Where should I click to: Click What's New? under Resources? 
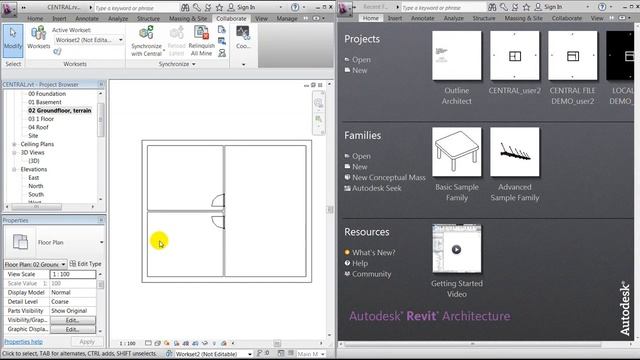[373, 253]
